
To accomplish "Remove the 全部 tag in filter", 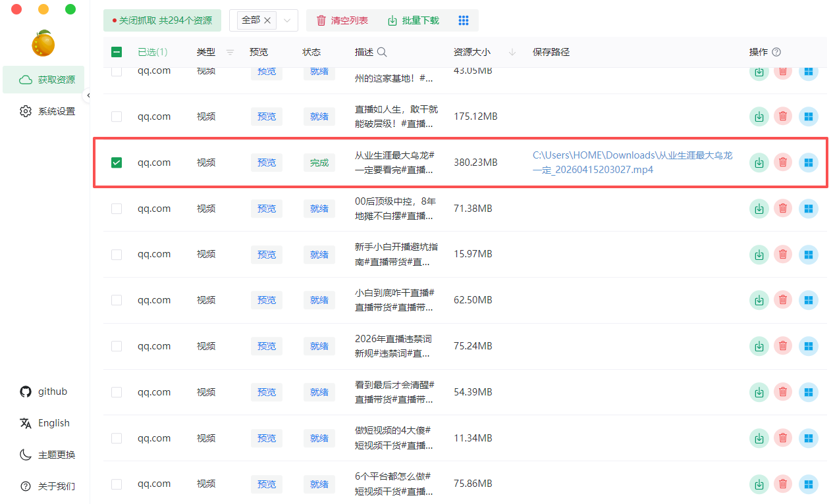I will pos(267,20).
